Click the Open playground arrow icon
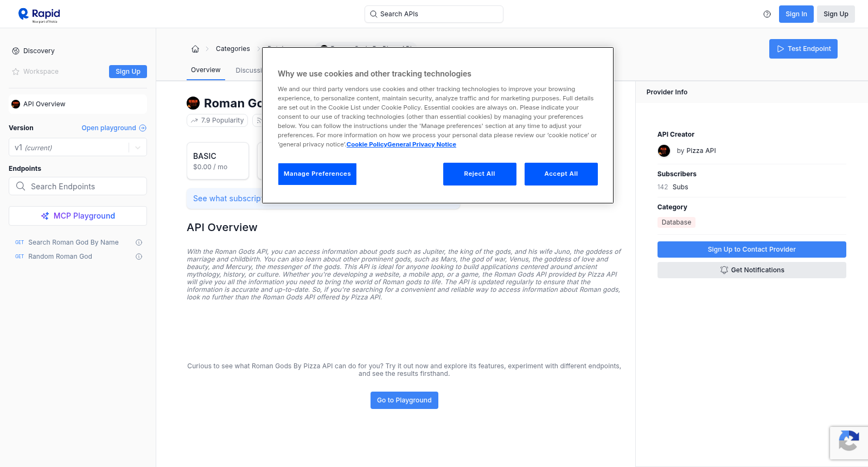The height and width of the screenshot is (467, 868). 143,128
